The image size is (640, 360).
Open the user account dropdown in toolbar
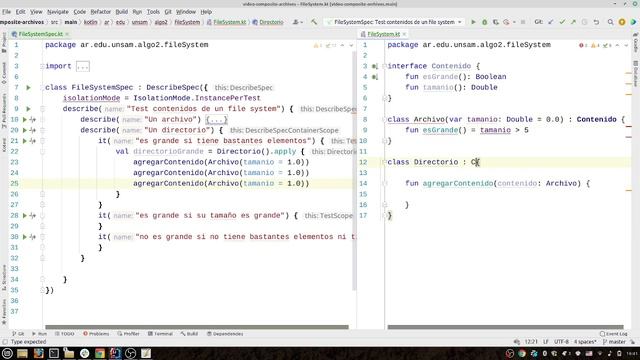point(298,22)
